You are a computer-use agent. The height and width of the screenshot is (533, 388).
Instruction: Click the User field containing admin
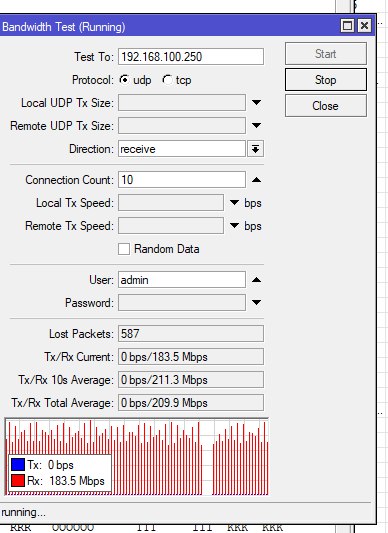(x=182, y=280)
